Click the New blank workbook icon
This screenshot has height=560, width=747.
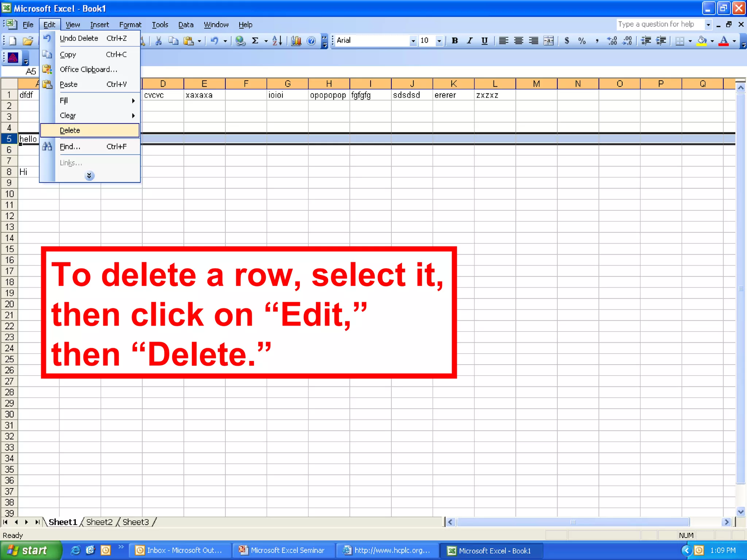click(x=12, y=41)
